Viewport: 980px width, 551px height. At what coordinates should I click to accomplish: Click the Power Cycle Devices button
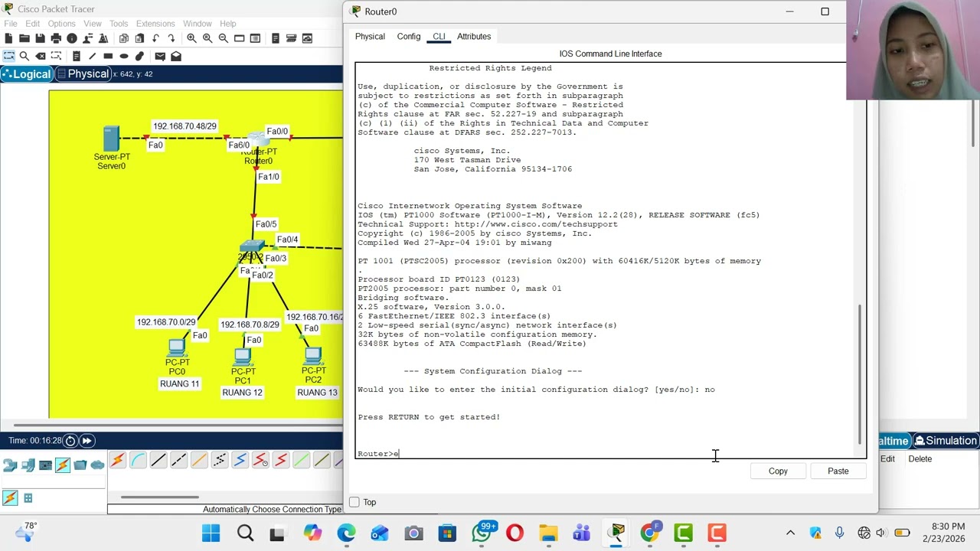(70, 441)
